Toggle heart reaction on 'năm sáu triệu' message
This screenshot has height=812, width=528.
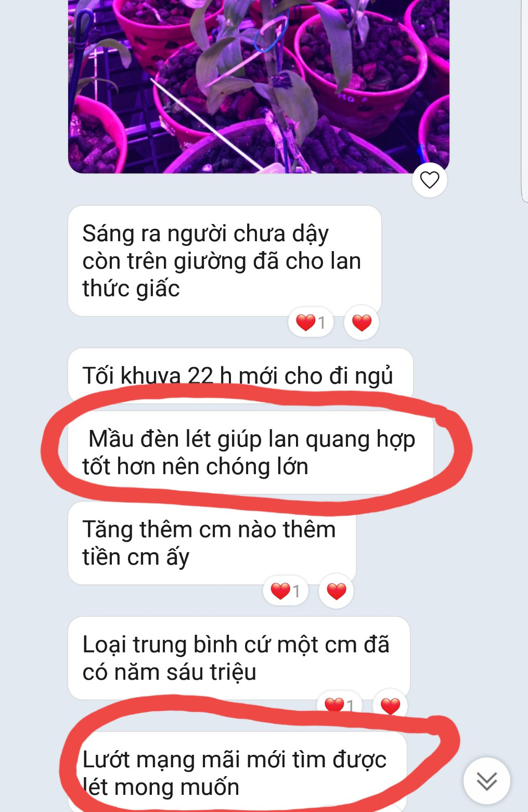[390, 705]
